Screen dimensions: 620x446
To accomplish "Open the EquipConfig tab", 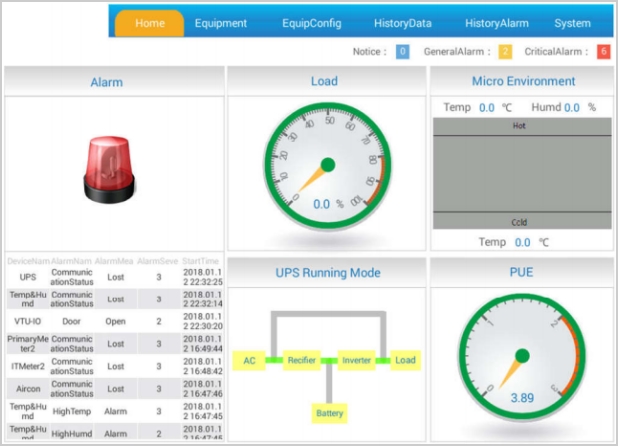I will (x=311, y=23).
